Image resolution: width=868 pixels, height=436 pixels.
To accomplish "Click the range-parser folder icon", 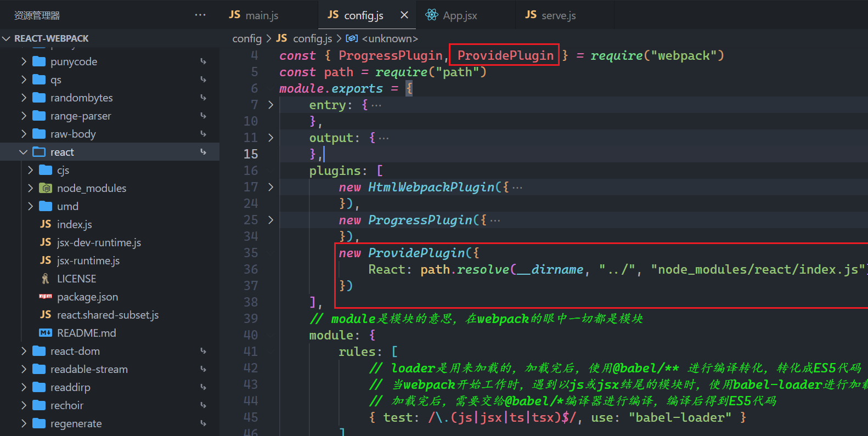I will click(x=39, y=116).
